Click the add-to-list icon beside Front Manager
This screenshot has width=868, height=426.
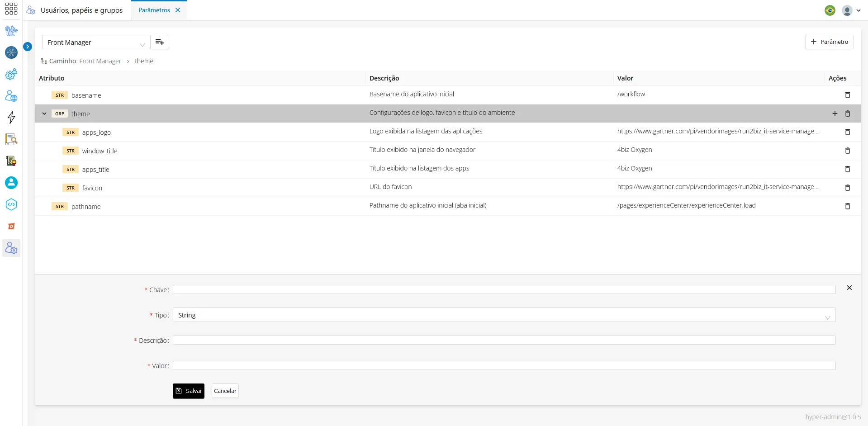160,42
